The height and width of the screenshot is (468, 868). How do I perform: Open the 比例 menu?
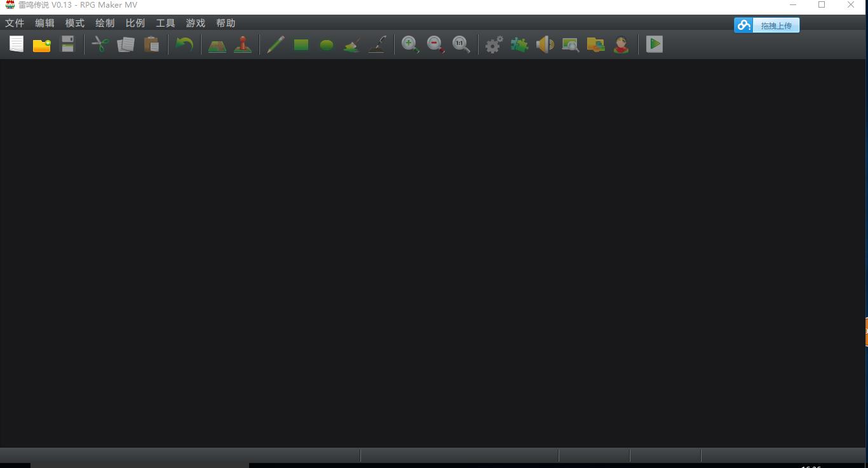coord(135,23)
